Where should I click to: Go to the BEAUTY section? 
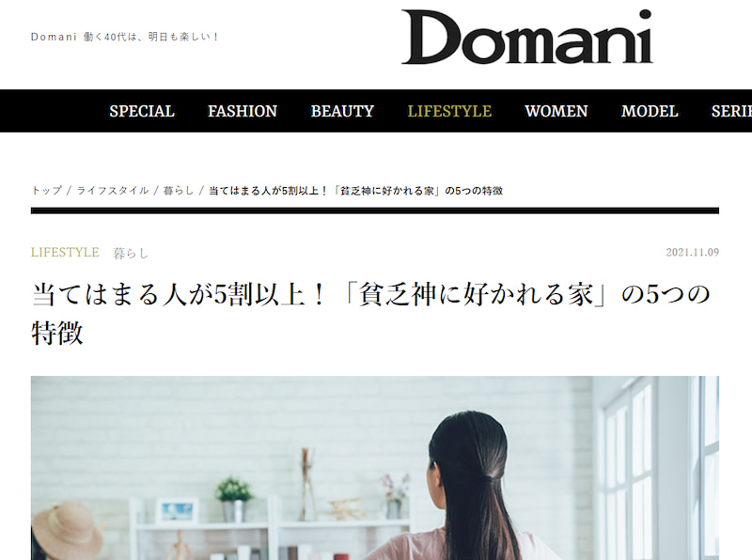pos(342,111)
